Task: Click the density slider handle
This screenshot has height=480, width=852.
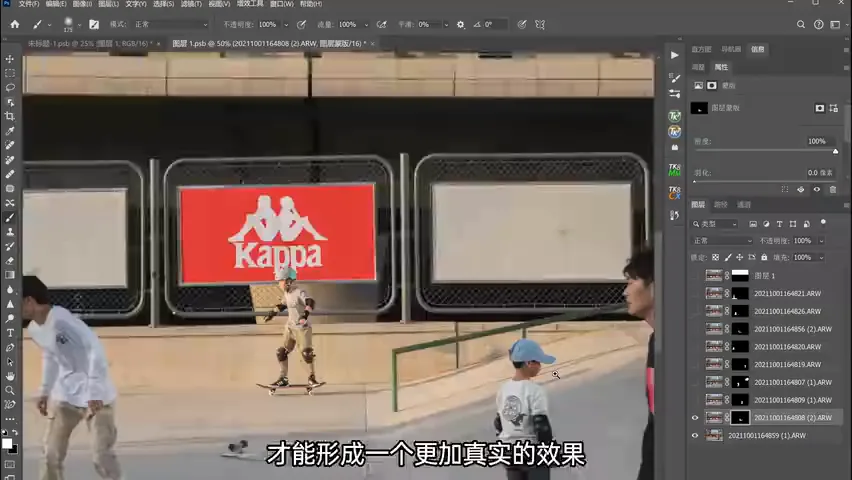Action: 836,151
